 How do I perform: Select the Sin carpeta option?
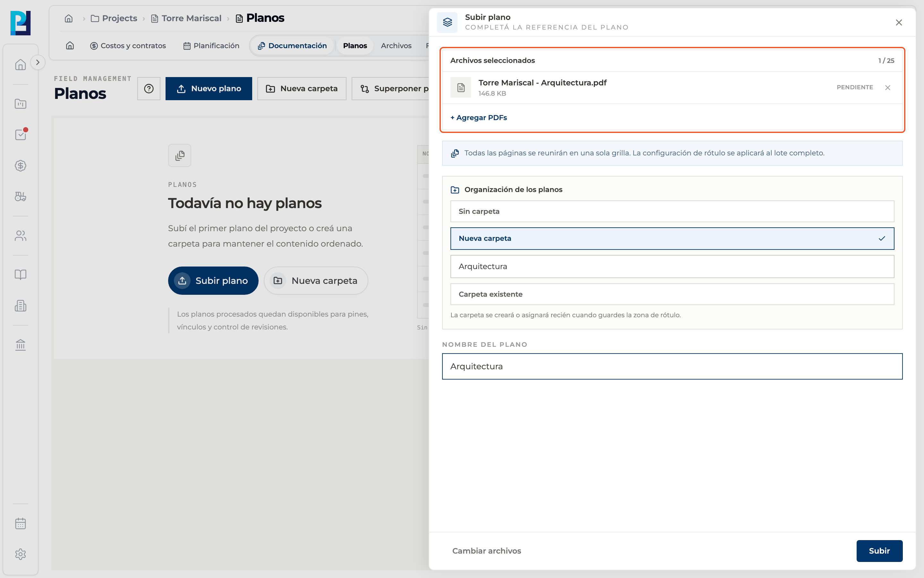672,211
